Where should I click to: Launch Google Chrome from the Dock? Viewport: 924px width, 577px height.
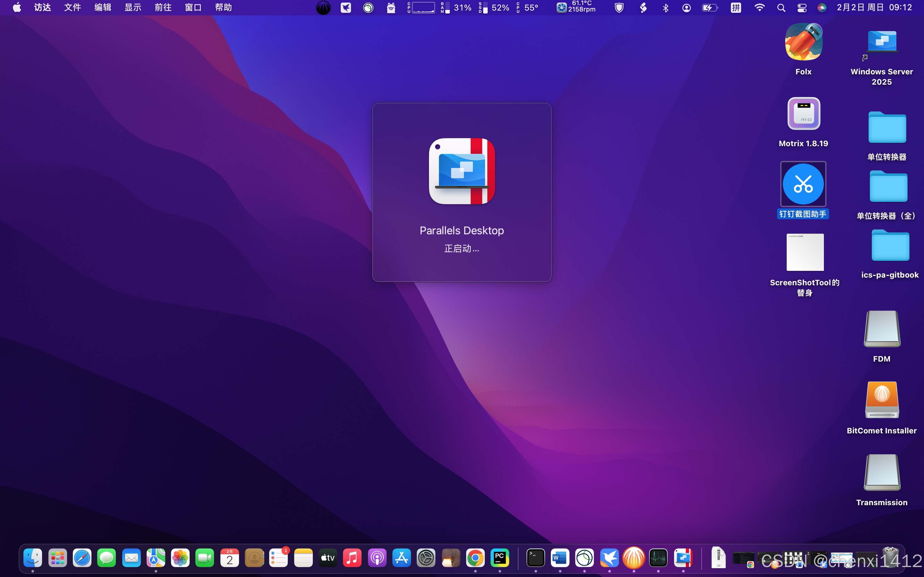pos(475,558)
